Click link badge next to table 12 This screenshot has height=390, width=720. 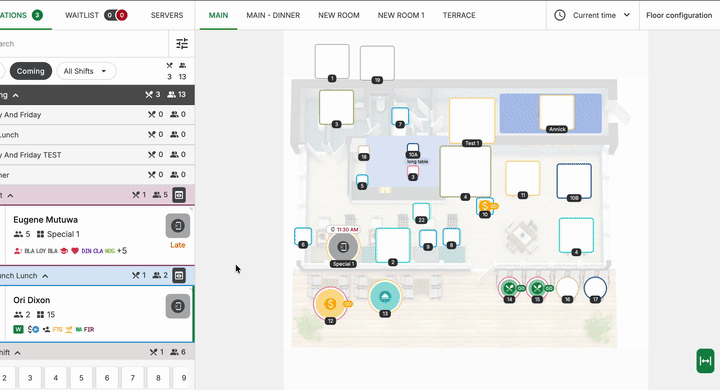tap(348, 304)
